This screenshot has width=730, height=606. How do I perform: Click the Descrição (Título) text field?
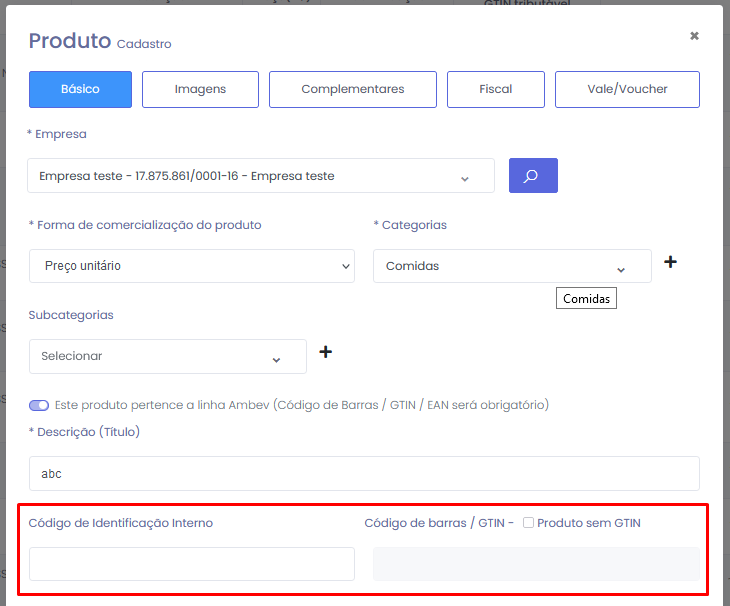coord(364,474)
